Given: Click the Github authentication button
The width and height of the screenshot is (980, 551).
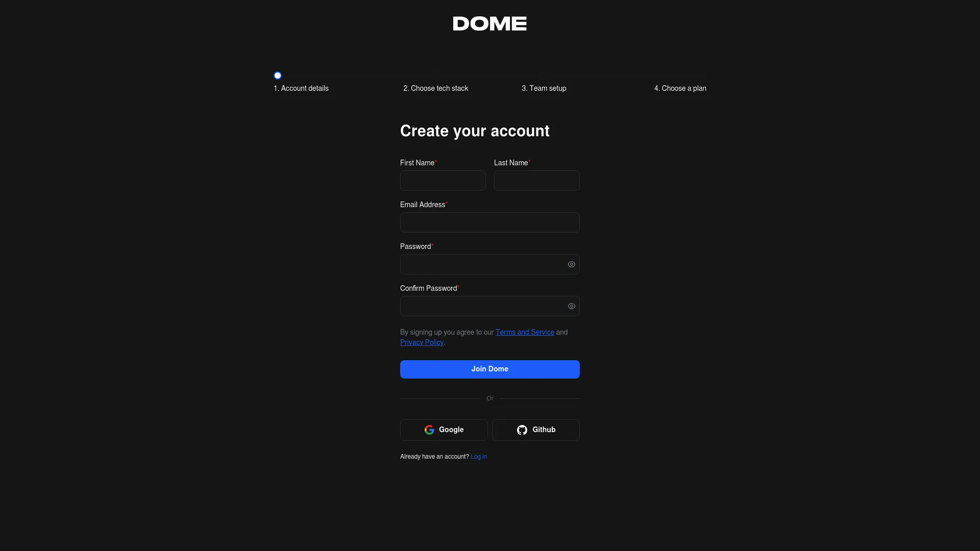Looking at the screenshot, I should point(536,429).
